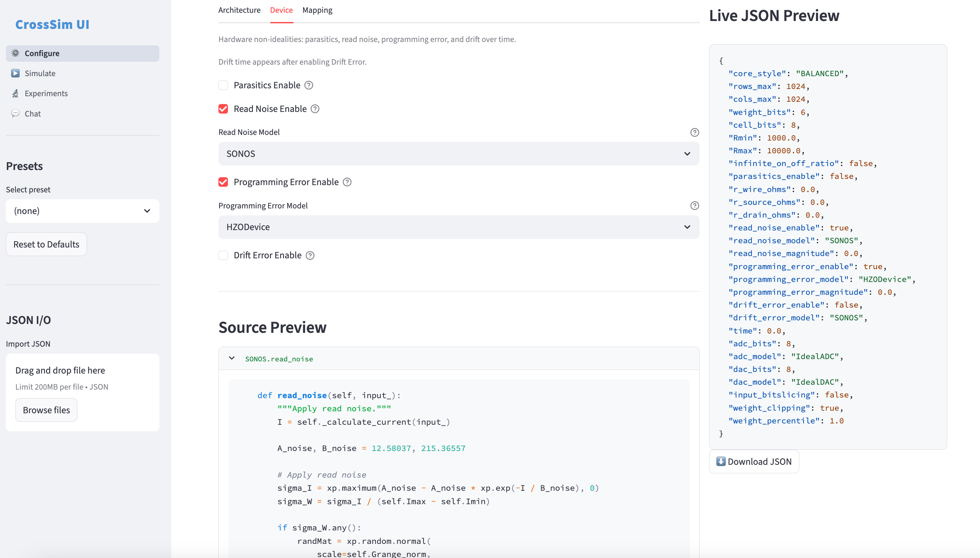Click Browse files to import JSON
Viewport: 980px width, 558px height.
pyautogui.click(x=46, y=410)
